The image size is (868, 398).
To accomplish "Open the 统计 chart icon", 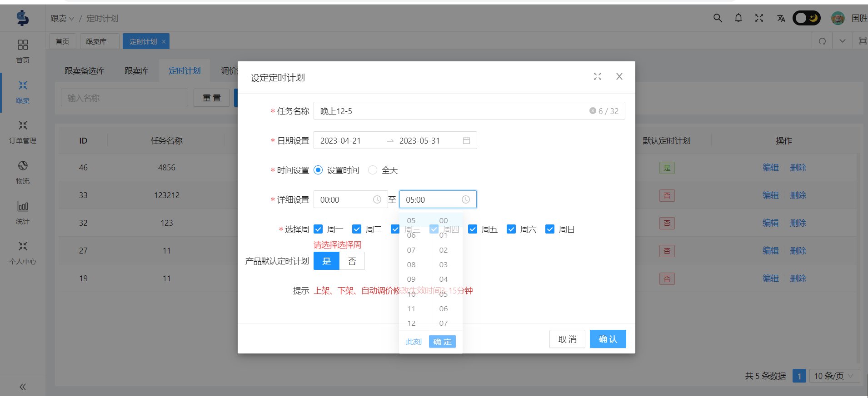I will coord(23,206).
